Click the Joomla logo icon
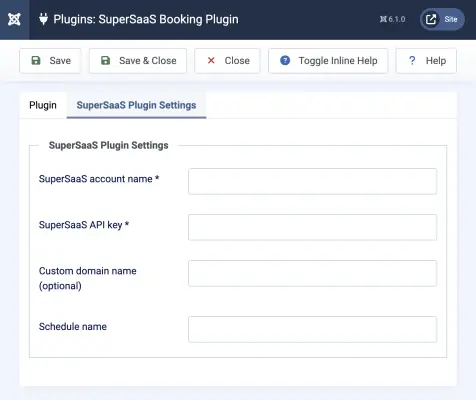This screenshot has height=400, width=476. [14, 19]
